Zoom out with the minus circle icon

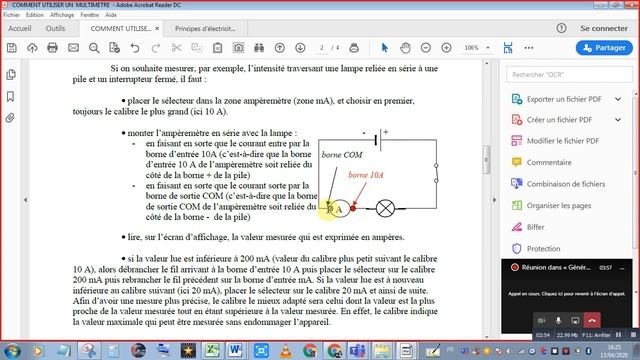click(426, 48)
